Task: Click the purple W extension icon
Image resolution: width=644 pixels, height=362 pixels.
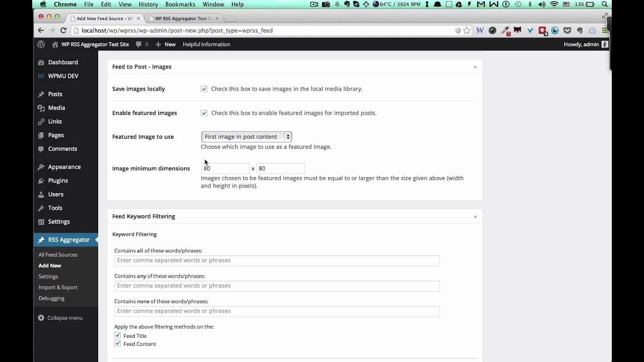Action: [480, 31]
